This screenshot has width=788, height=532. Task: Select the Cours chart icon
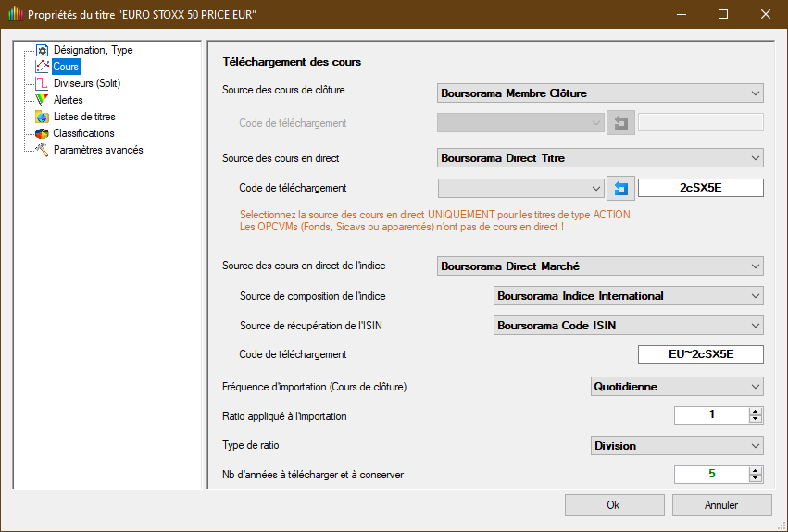42,67
